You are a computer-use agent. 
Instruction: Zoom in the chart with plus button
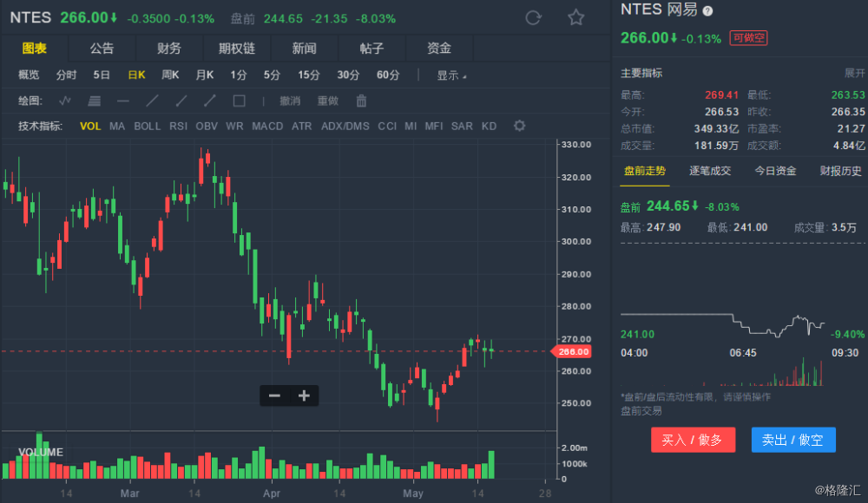coord(304,395)
